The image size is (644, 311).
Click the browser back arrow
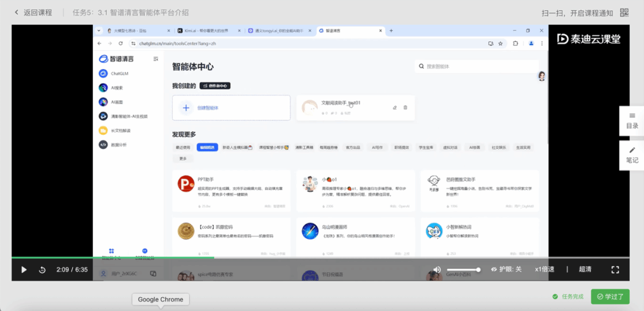100,43
